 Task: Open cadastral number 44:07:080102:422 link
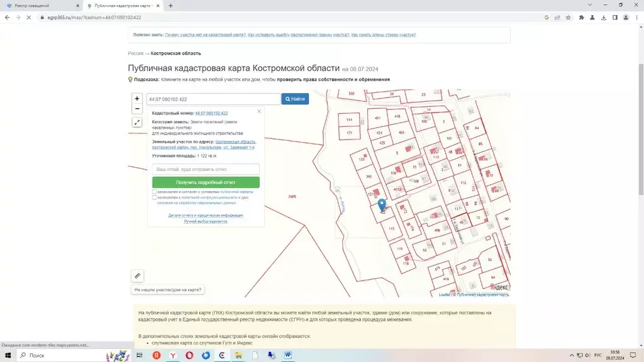211,113
